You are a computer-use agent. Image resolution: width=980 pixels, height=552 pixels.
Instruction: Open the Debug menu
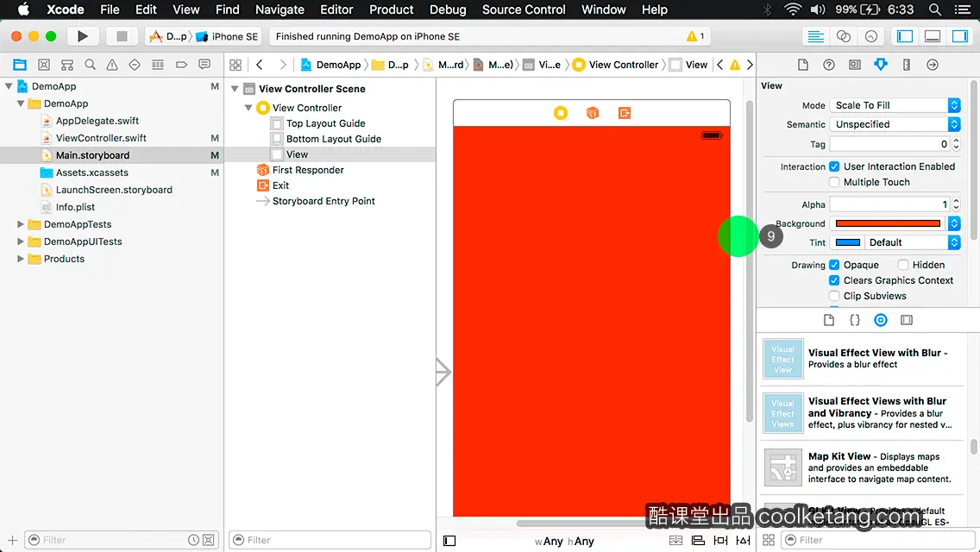pos(448,9)
